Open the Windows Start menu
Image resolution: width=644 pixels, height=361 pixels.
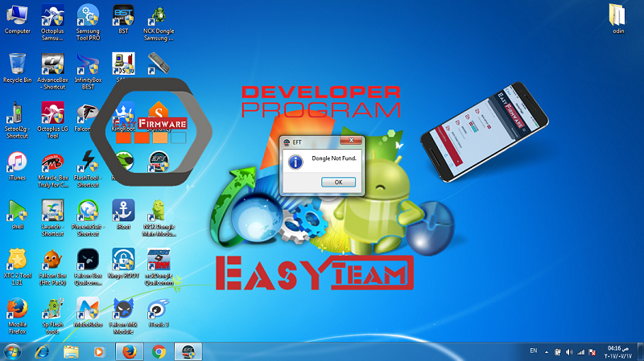(13, 352)
